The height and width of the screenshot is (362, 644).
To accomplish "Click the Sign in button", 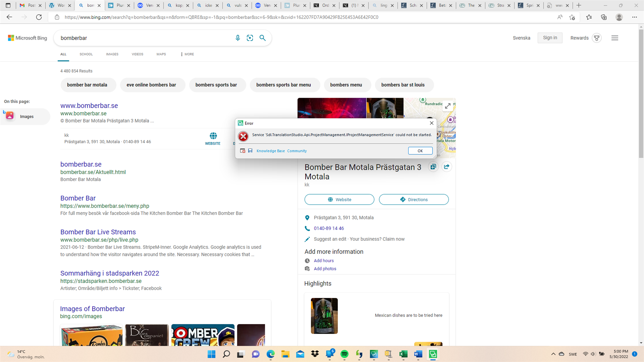I will [550, 38].
